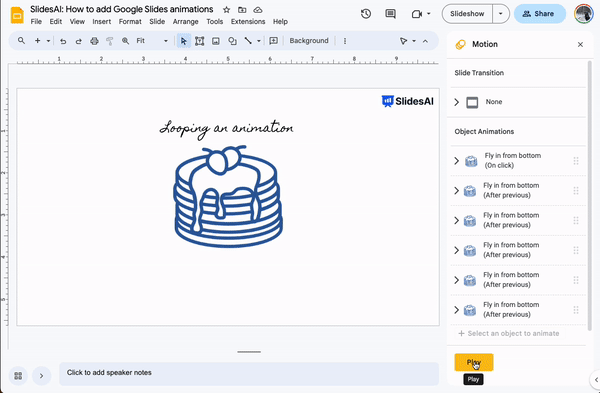The width and height of the screenshot is (600, 393).
Task: Open the Insert menu
Action: pyautogui.click(x=102, y=22)
